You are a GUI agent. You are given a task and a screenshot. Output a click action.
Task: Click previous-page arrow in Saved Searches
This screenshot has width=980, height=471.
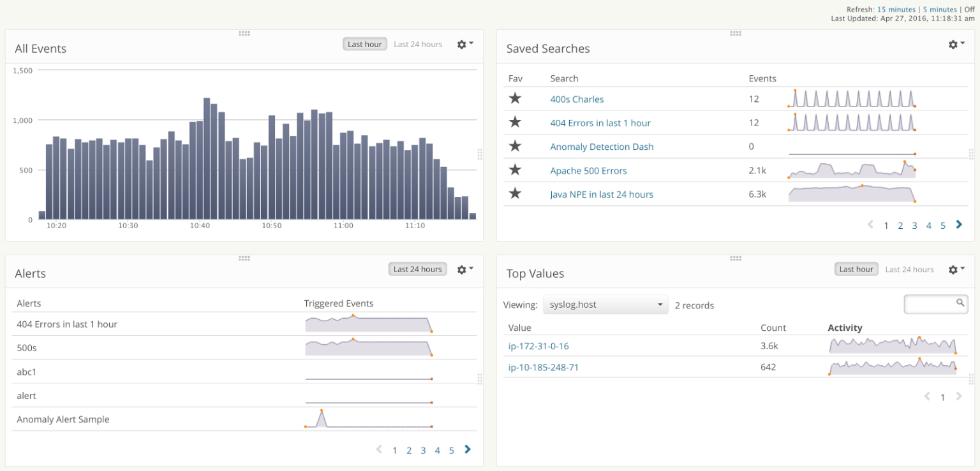(870, 224)
